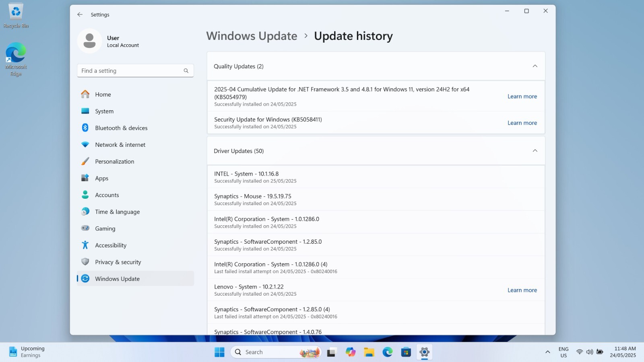Click the battery icon in system tray
This screenshot has width=644, height=362.
pyautogui.click(x=600, y=352)
